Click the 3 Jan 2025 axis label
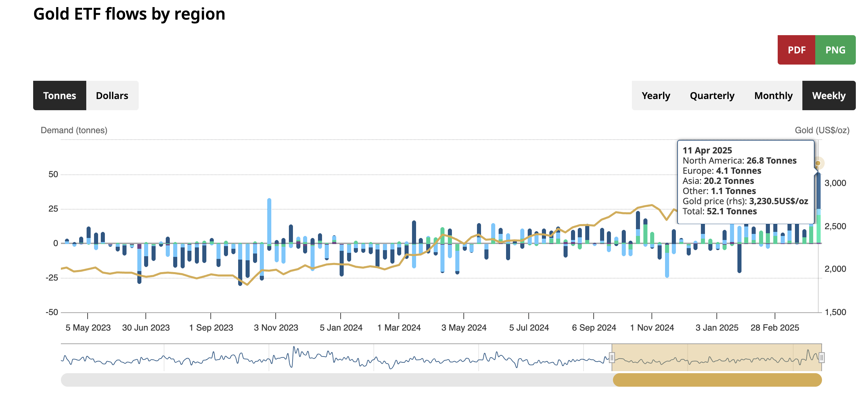 pyautogui.click(x=716, y=328)
